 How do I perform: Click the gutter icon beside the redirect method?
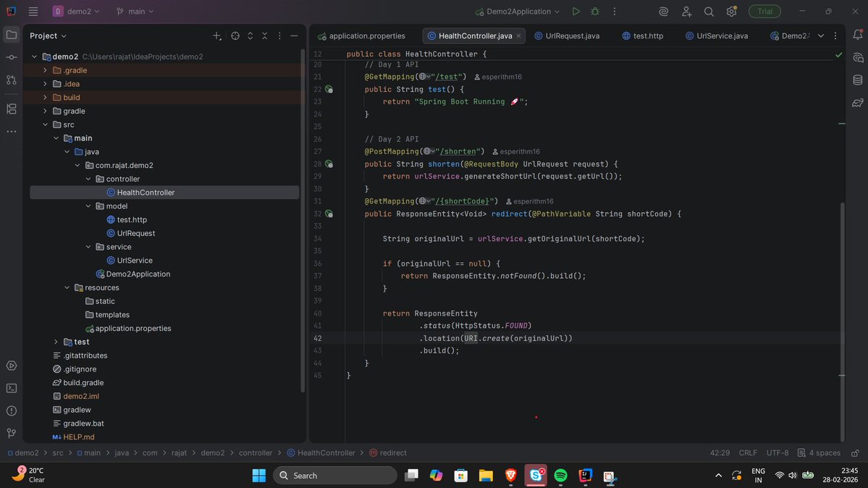point(329,214)
